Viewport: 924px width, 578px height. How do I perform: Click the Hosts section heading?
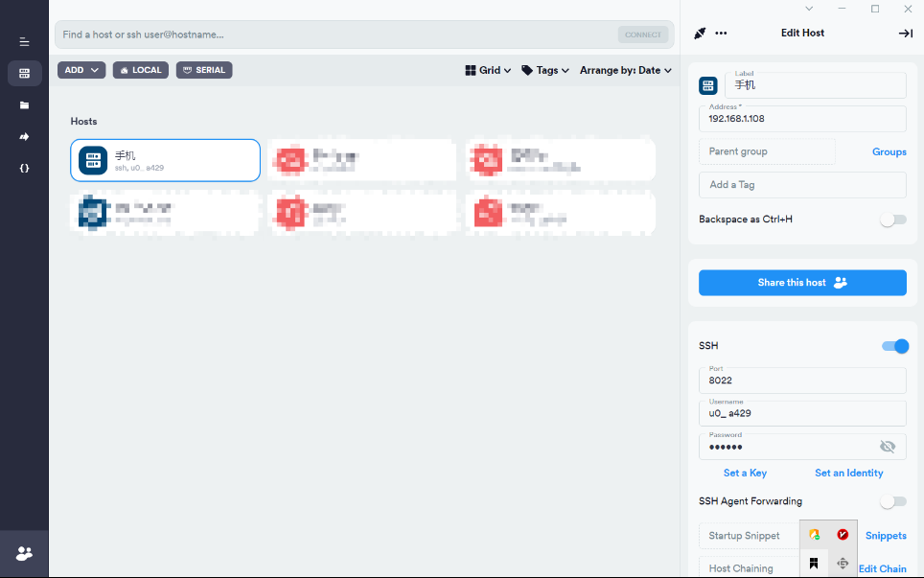pyautogui.click(x=83, y=122)
